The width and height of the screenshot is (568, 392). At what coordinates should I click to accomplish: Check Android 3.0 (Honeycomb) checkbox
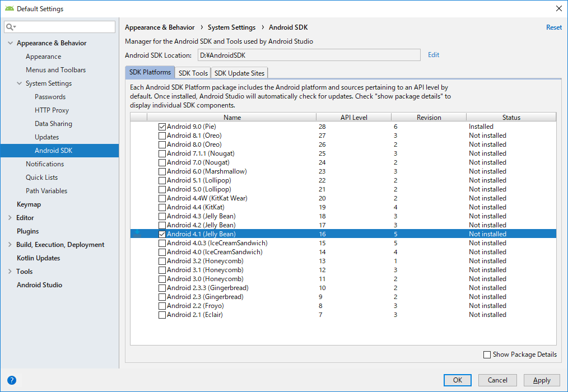pos(162,279)
